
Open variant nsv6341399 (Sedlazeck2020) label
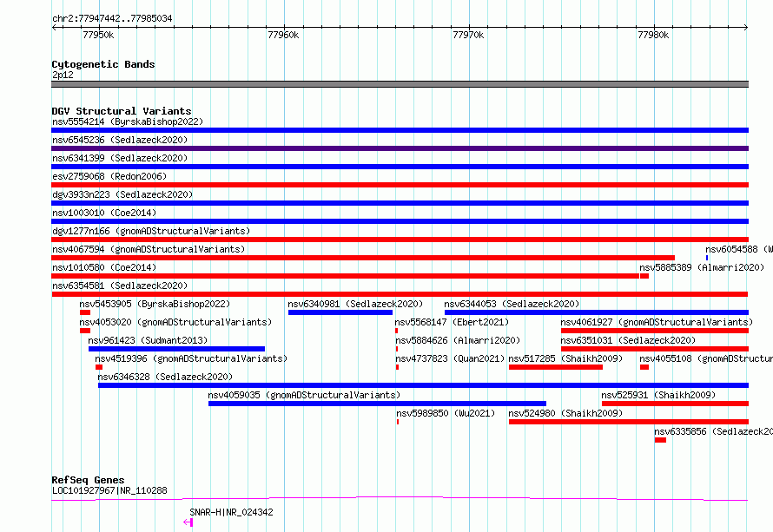point(120,158)
